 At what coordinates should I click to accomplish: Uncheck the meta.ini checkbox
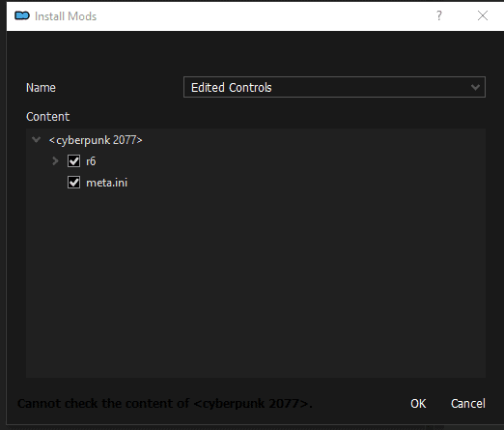click(x=73, y=183)
